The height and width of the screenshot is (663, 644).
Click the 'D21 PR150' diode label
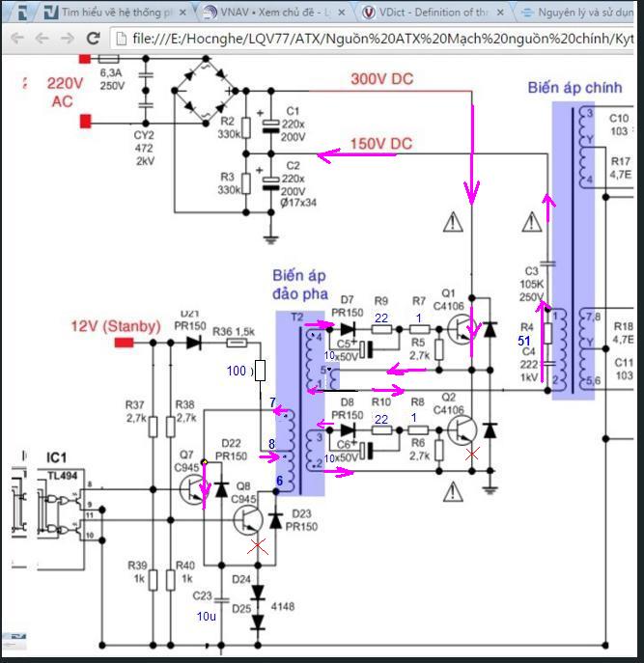point(190,320)
